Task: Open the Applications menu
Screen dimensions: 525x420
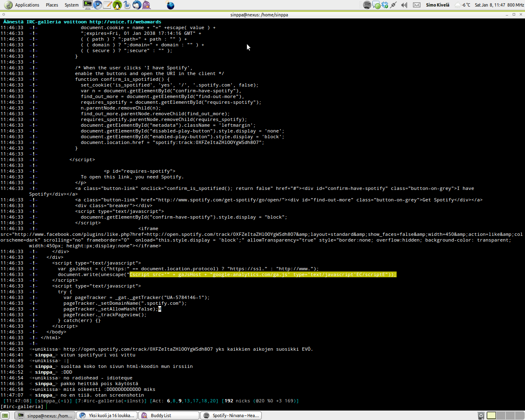Action: (x=27, y=5)
